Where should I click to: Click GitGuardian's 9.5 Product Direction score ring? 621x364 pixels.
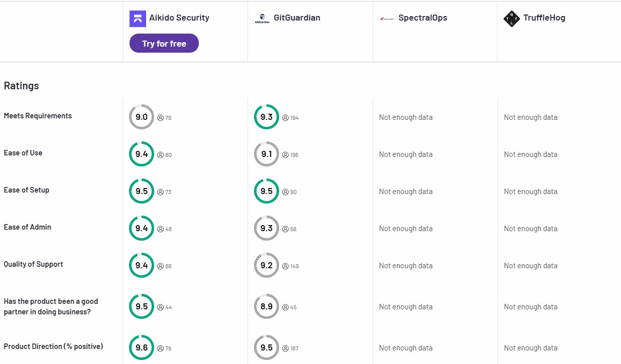(267, 347)
